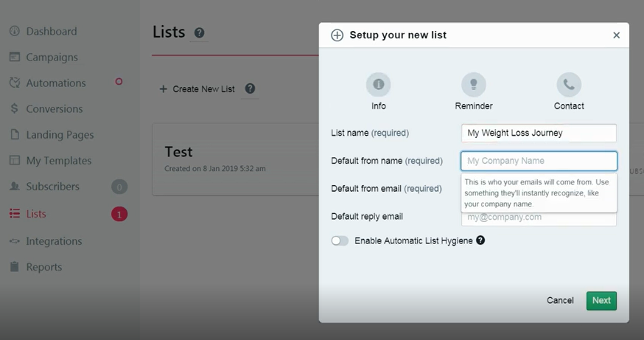Click the 'List name (required)' label

point(370,133)
